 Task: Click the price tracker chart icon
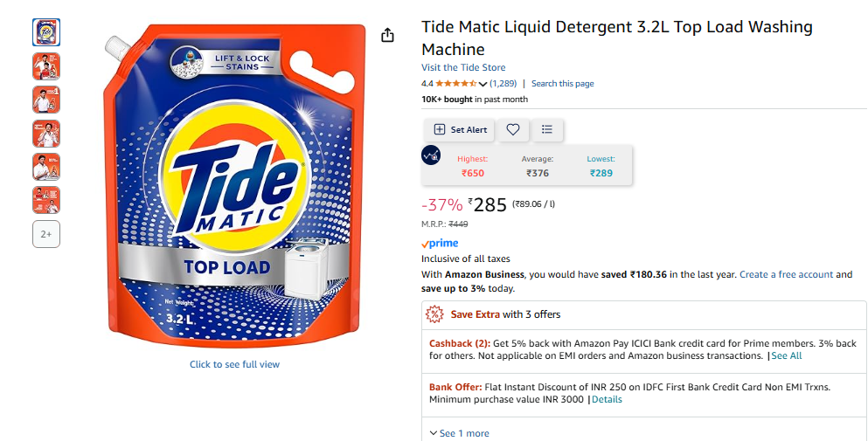431,155
